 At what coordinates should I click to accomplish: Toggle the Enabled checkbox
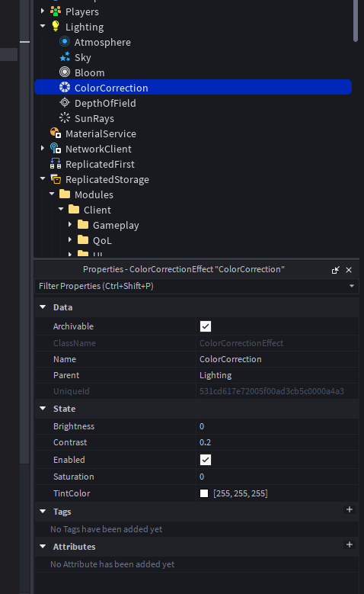(x=206, y=460)
